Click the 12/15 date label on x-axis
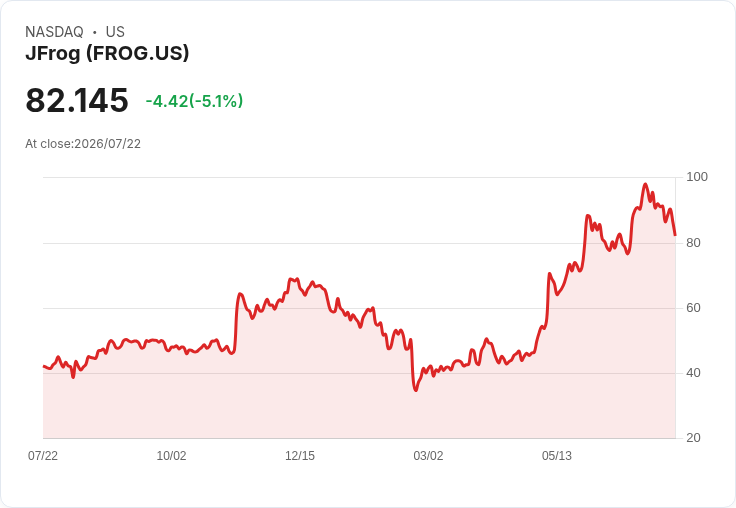 [x=300, y=456]
